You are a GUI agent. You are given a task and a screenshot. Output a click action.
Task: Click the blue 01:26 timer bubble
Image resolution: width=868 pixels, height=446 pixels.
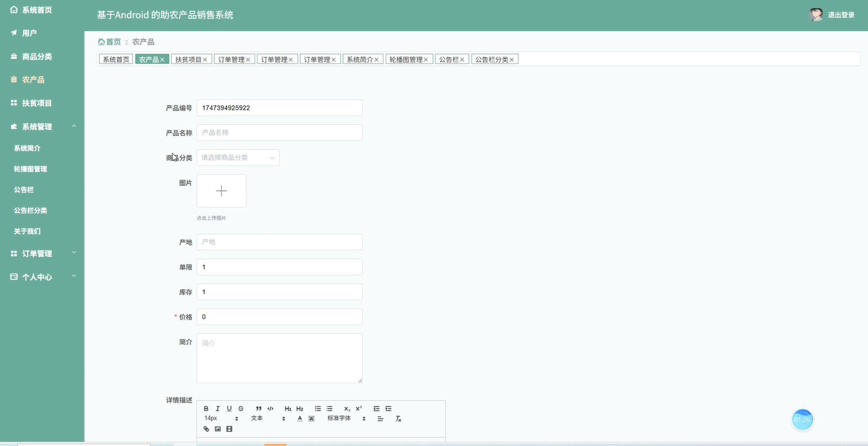coord(802,420)
